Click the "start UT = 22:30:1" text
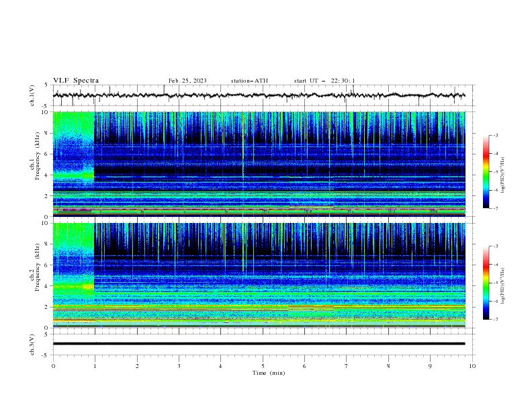This screenshot has height=411, width=532. 324,81
